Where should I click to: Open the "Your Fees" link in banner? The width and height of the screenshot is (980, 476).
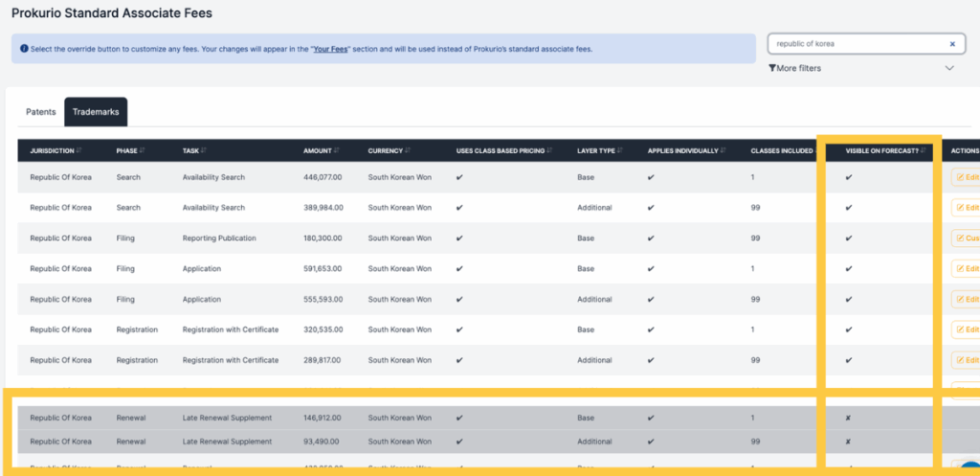332,48
